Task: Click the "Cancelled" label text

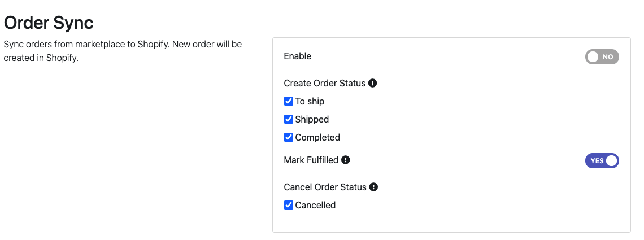Action: [315, 205]
